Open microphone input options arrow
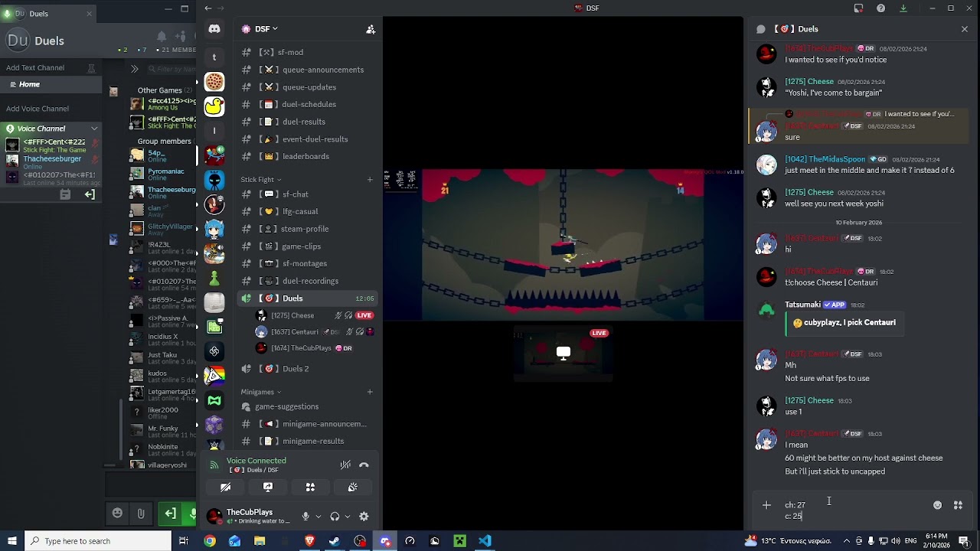This screenshot has width=980, height=551. pos(318,517)
